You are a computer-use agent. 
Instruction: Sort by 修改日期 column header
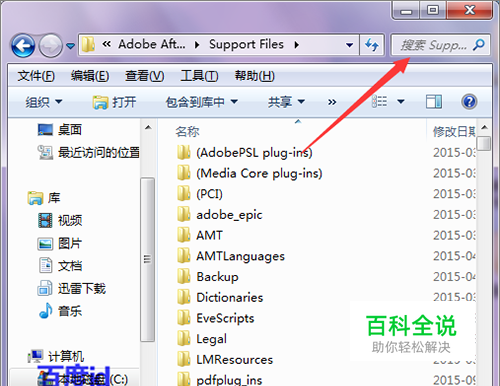454,131
